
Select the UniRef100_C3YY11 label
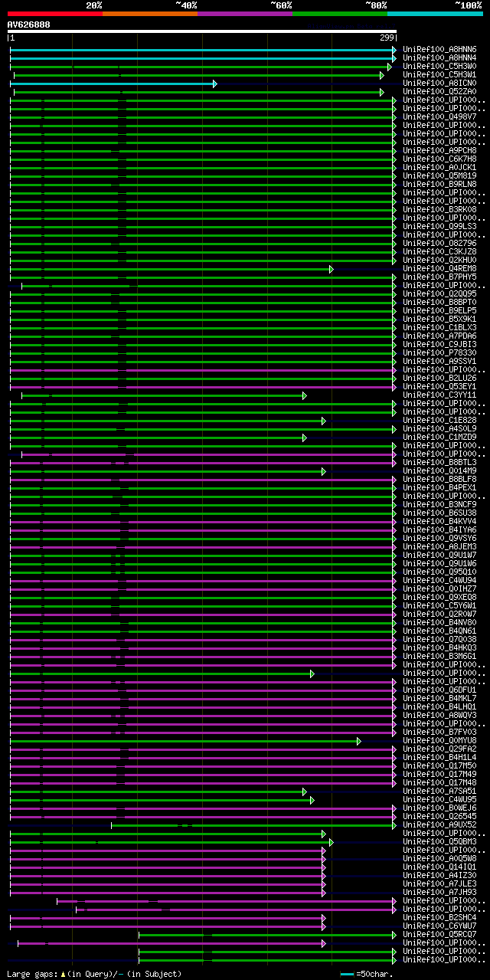(x=439, y=395)
